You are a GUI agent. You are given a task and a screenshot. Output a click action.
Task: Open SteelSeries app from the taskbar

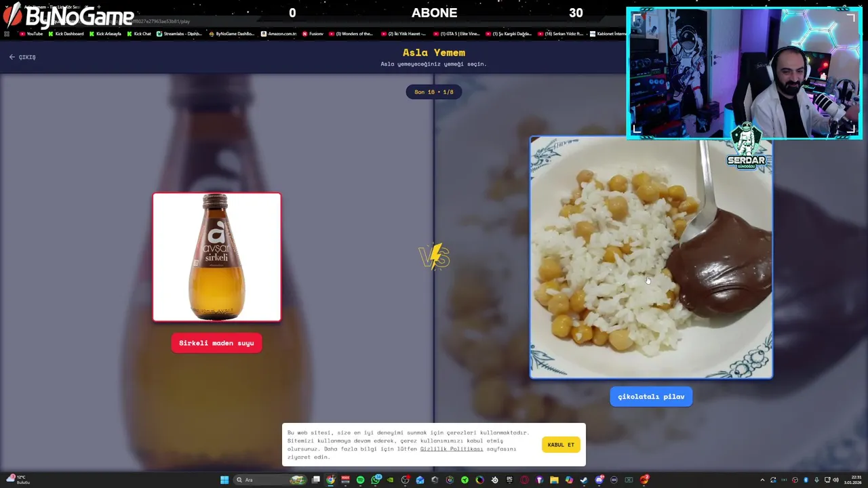pyautogui.click(x=494, y=480)
